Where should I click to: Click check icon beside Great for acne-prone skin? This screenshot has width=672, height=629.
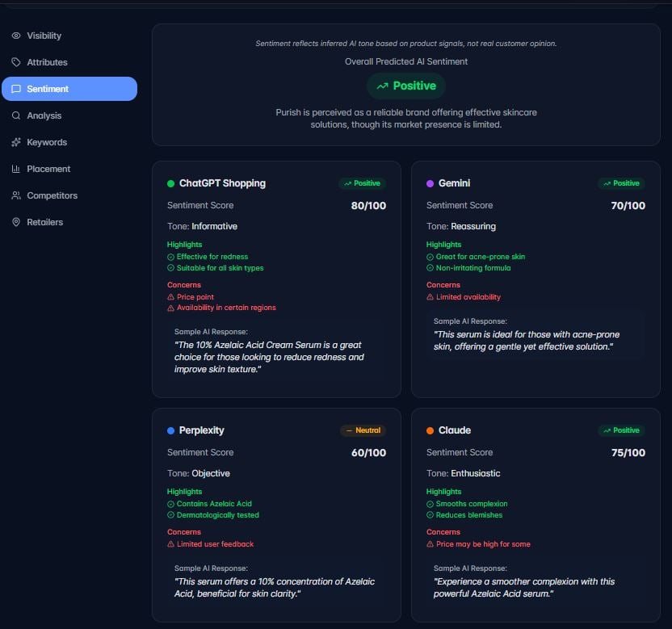pos(430,257)
